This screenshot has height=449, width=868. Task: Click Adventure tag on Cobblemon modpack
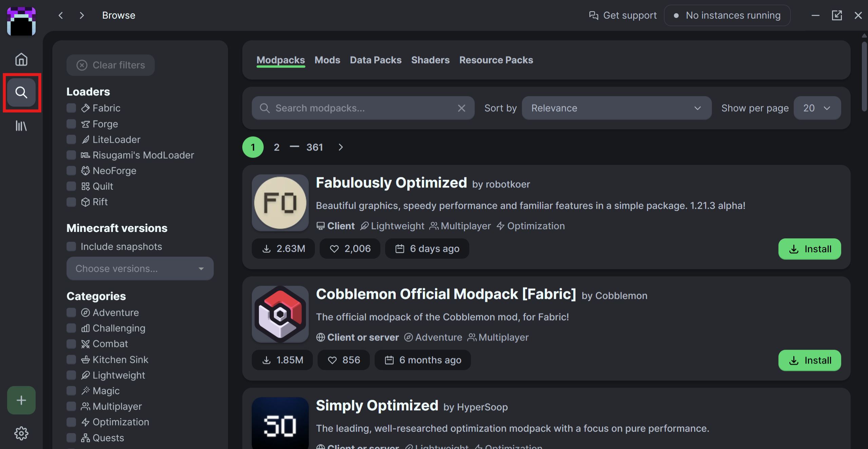433,337
